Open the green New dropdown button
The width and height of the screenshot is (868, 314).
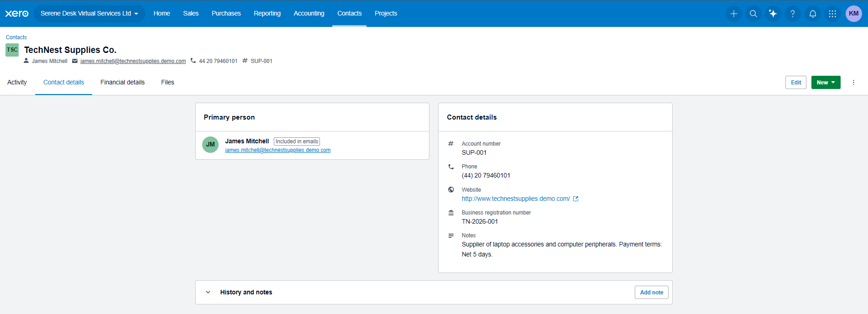(x=826, y=83)
